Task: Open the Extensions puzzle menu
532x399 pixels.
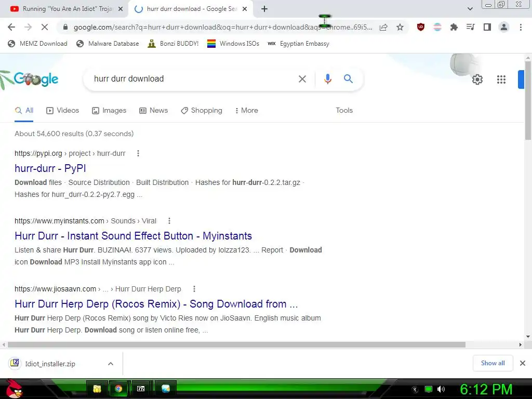Action: click(x=454, y=27)
